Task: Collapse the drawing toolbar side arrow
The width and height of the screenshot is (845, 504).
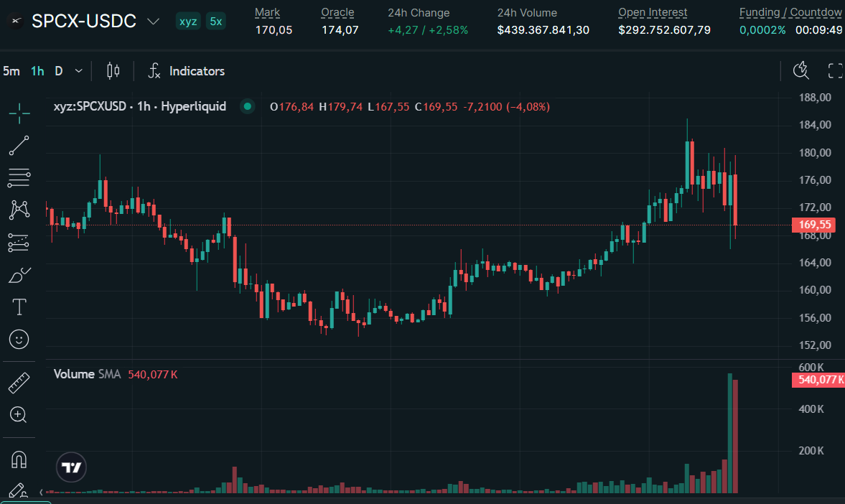Action: [x=42, y=492]
